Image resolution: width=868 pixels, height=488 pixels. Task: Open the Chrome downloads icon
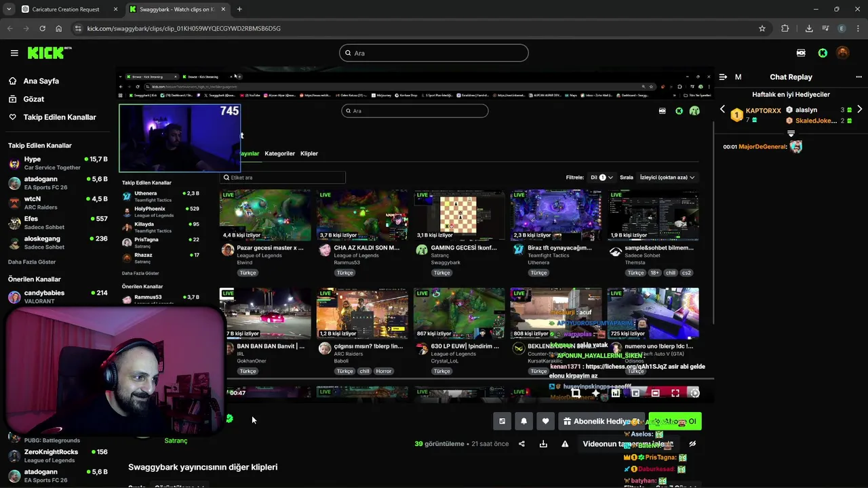(809, 28)
